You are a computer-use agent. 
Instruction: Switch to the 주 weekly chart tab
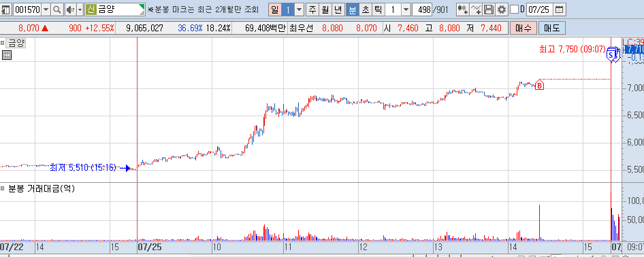tap(313, 10)
